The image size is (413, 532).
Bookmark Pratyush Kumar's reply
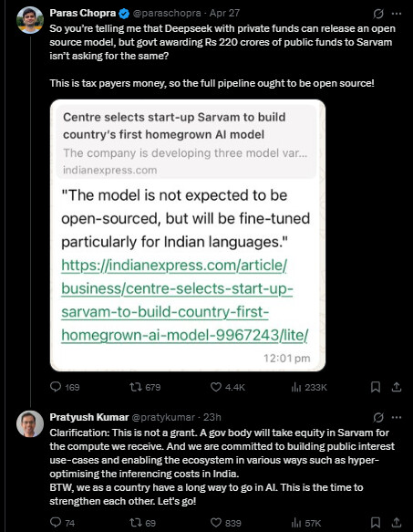pos(376,523)
